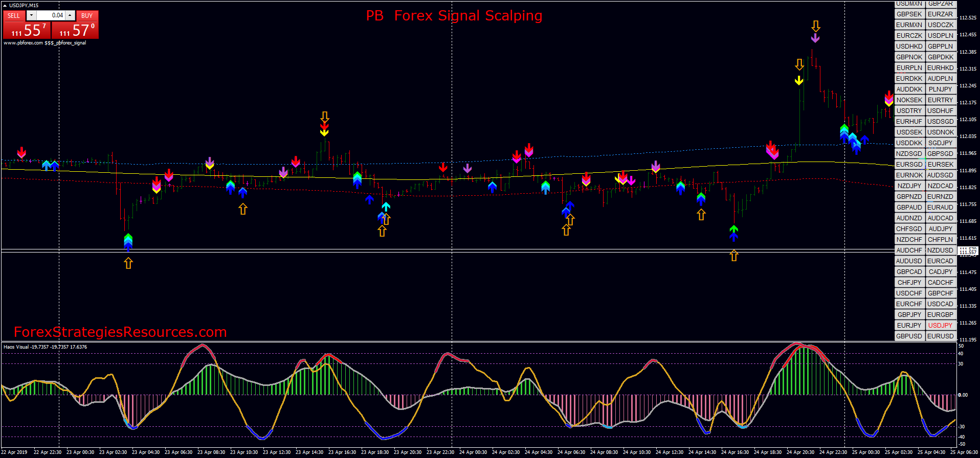Open EURHUF symbol chart
The height and width of the screenshot is (458, 980).
(x=909, y=121)
